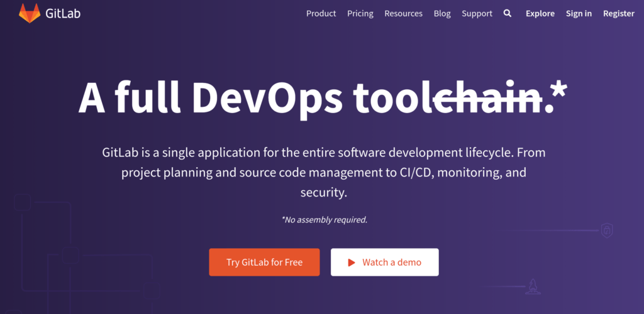The image size is (644, 314).
Task: Visit the Blog link
Action: pos(442,14)
